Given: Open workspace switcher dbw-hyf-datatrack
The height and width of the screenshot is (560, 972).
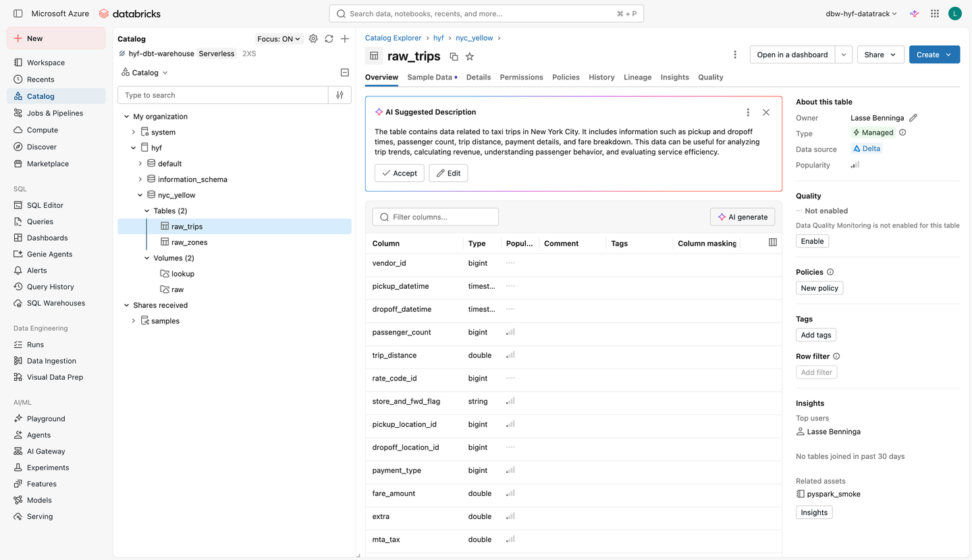Looking at the screenshot, I should [861, 13].
